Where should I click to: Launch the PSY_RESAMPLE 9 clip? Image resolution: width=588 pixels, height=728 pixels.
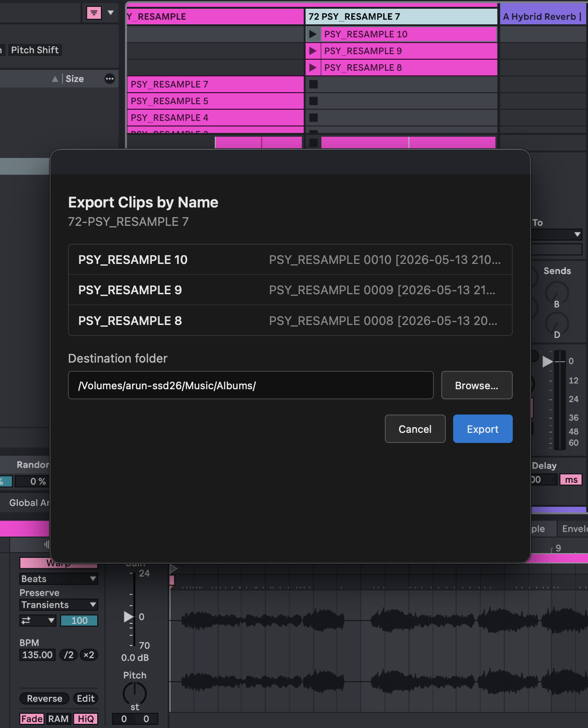pos(313,51)
